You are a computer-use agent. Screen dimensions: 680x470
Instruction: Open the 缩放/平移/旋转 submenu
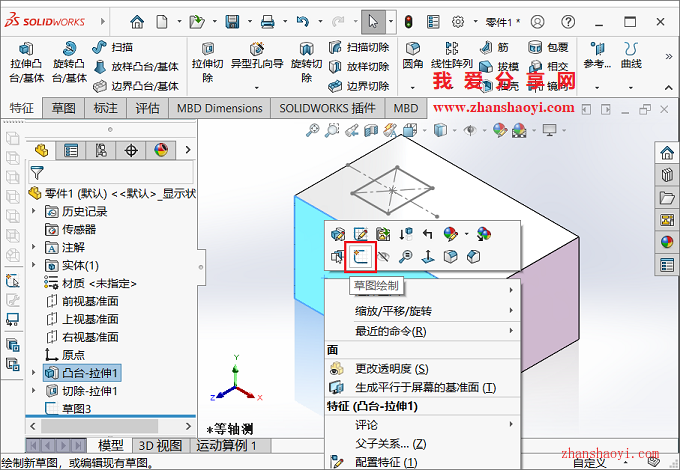pos(422,311)
